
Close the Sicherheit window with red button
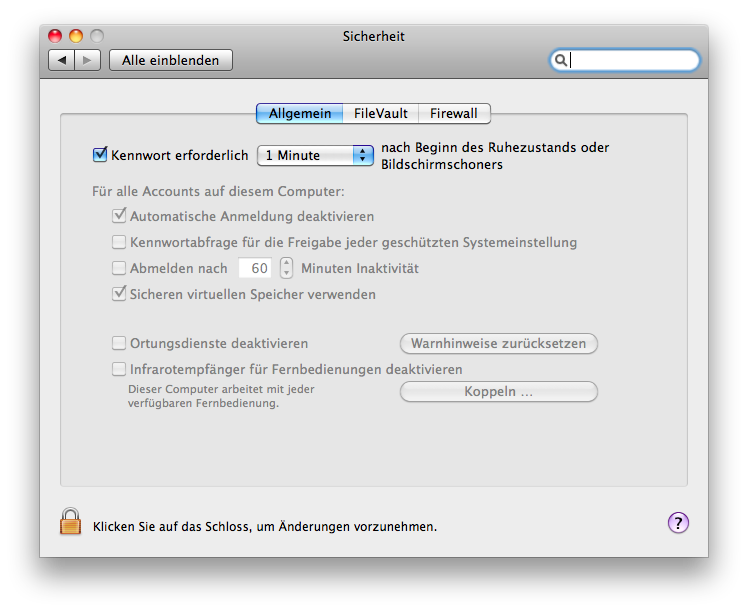[55, 36]
